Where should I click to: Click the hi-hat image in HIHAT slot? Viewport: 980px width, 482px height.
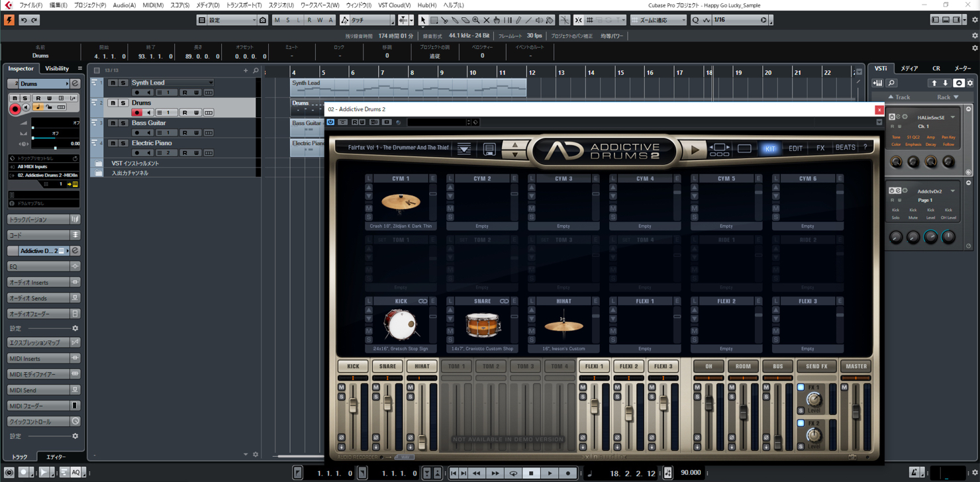coord(563,324)
